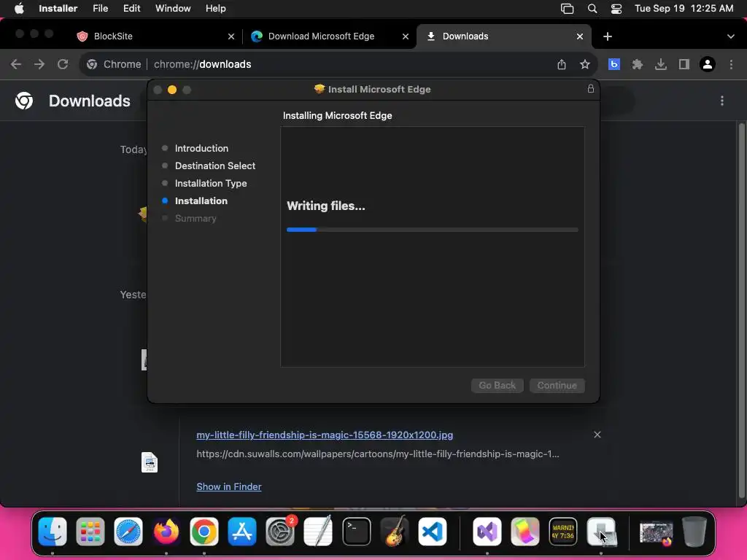This screenshot has height=560, width=747.
Task: Click the date and time in menu bar
Action: click(684, 9)
